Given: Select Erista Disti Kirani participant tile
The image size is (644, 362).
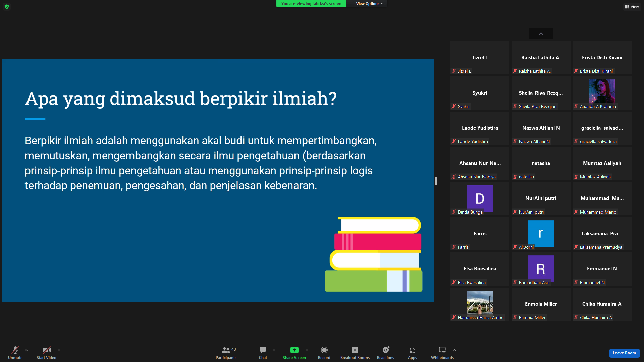Looking at the screenshot, I should point(602,58).
